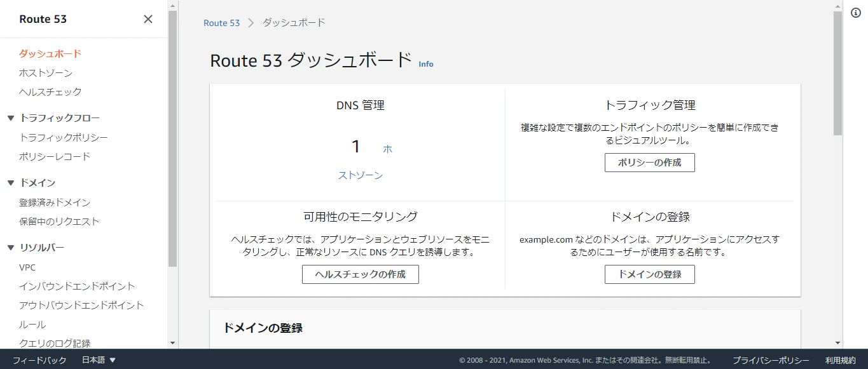
Task: Open トラフィックポリシー in the sidebar
Action: point(64,138)
